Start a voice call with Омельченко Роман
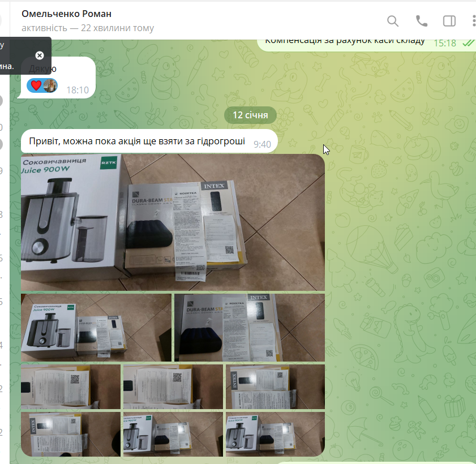The height and width of the screenshot is (464, 476). point(421,22)
